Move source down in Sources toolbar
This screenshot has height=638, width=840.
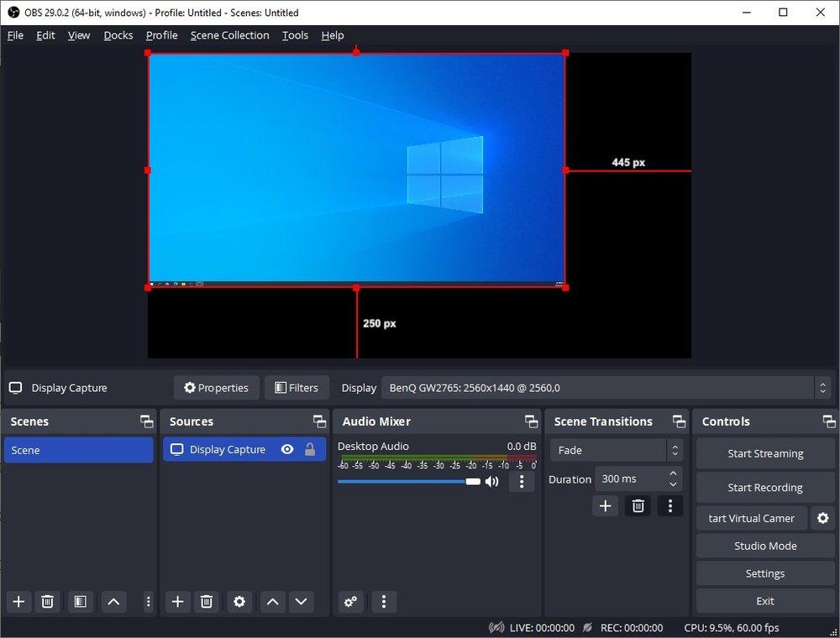(x=301, y=602)
